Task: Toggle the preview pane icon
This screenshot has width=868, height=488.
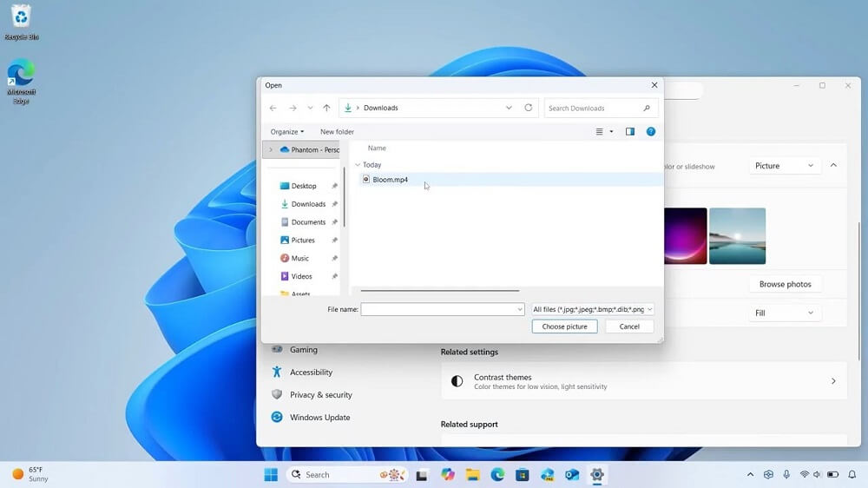Action: click(630, 132)
